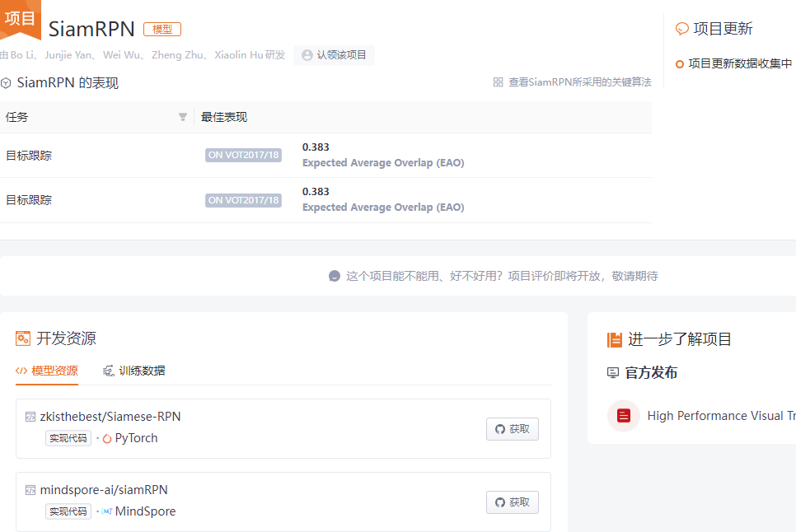Click first row Expected Average Overlap (EAO) label
The width and height of the screenshot is (796, 532).
(x=383, y=163)
